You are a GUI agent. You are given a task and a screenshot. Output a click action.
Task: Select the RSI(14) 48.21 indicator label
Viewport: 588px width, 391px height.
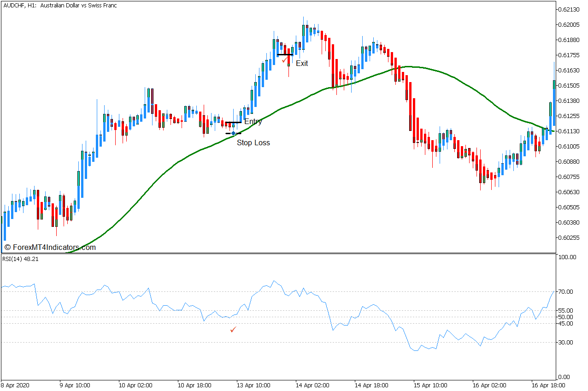pos(20,259)
